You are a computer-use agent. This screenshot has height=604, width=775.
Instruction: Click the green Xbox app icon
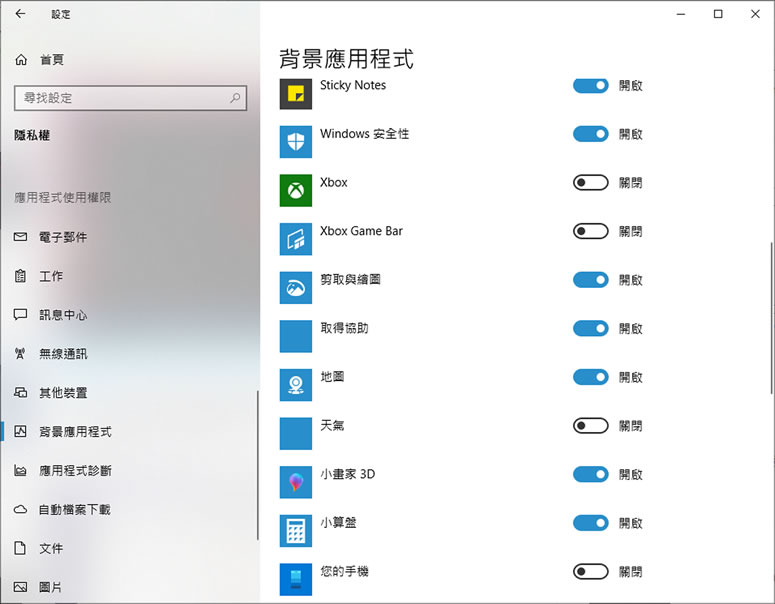[x=296, y=190]
